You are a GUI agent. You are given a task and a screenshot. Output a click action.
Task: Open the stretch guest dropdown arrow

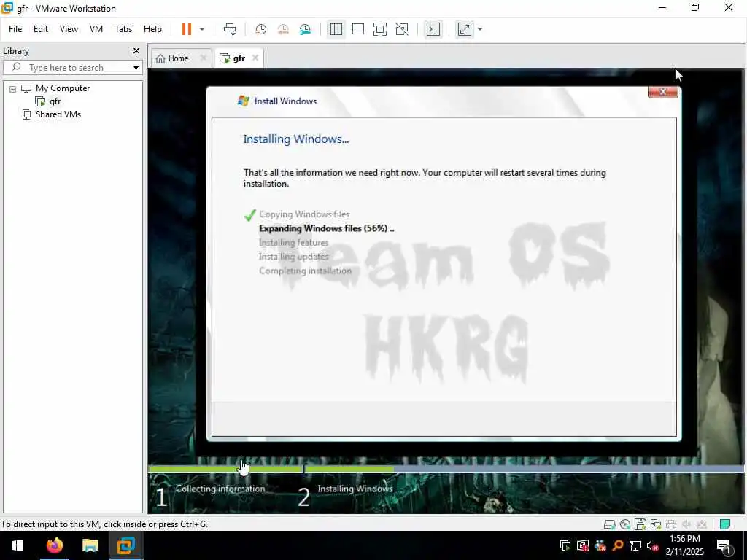coord(480,29)
